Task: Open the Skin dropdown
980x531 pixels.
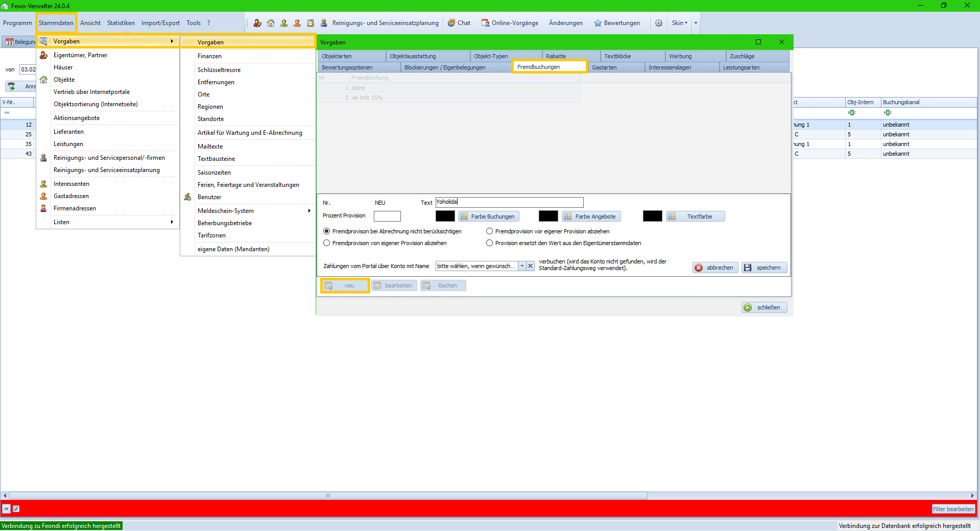Action: coord(680,23)
